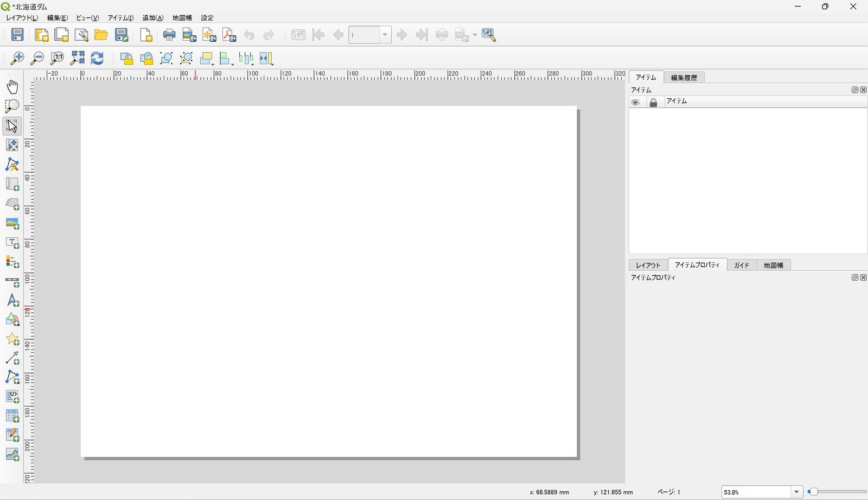
Task: Open the atlas page number dropdown
Action: 385,35
